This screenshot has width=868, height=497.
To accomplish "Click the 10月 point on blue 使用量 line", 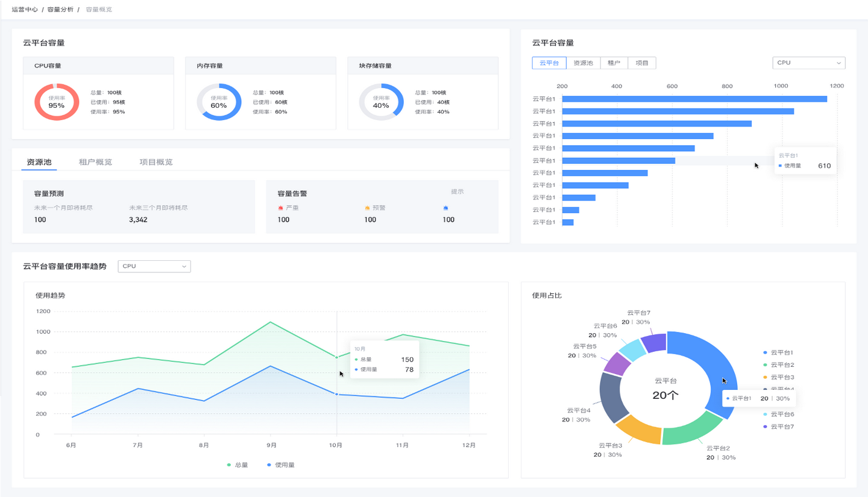I will pos(336,395).
